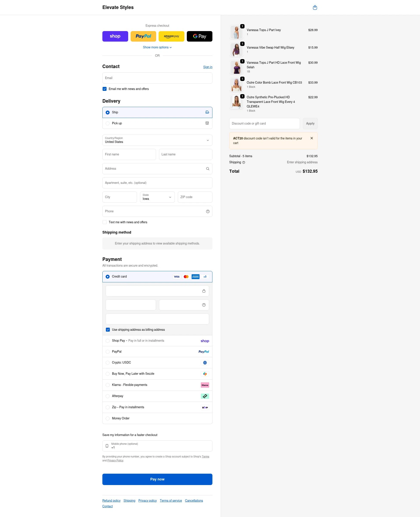Apply the discount code
Screen dimensions: 420x517
click(310, 123)
